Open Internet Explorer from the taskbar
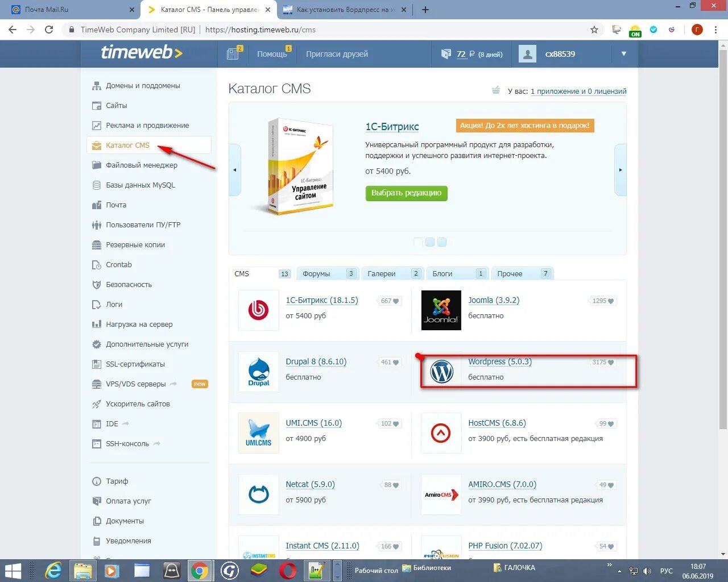Screen dimensions: 728x582 pos(53,571)
